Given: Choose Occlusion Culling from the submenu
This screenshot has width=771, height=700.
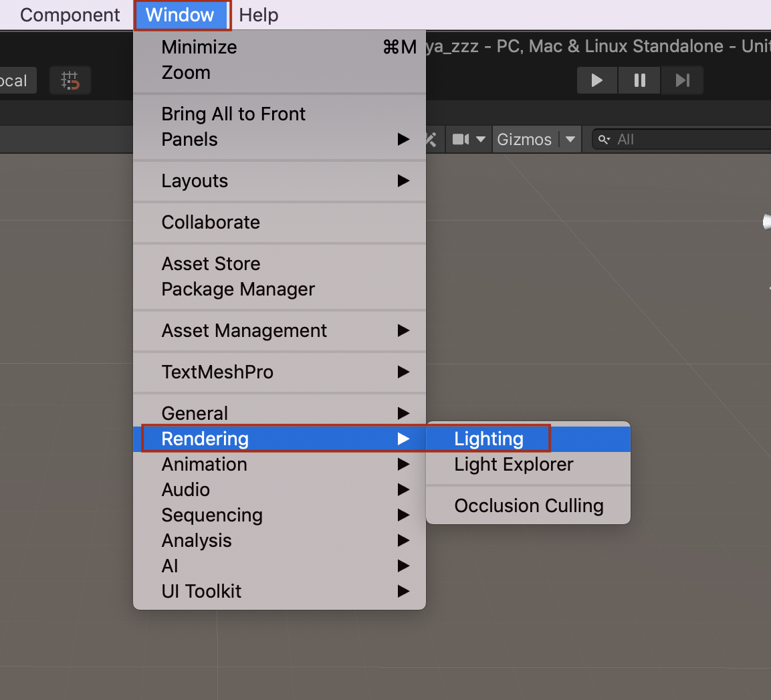Looking at the screenshot, I should pyautogui.click(x=528, y=505).
